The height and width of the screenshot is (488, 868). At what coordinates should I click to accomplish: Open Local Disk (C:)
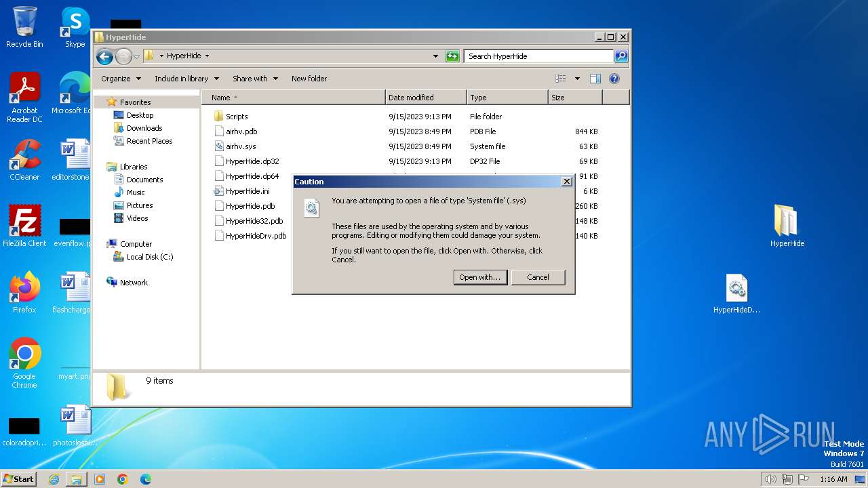tap(150, 257)
